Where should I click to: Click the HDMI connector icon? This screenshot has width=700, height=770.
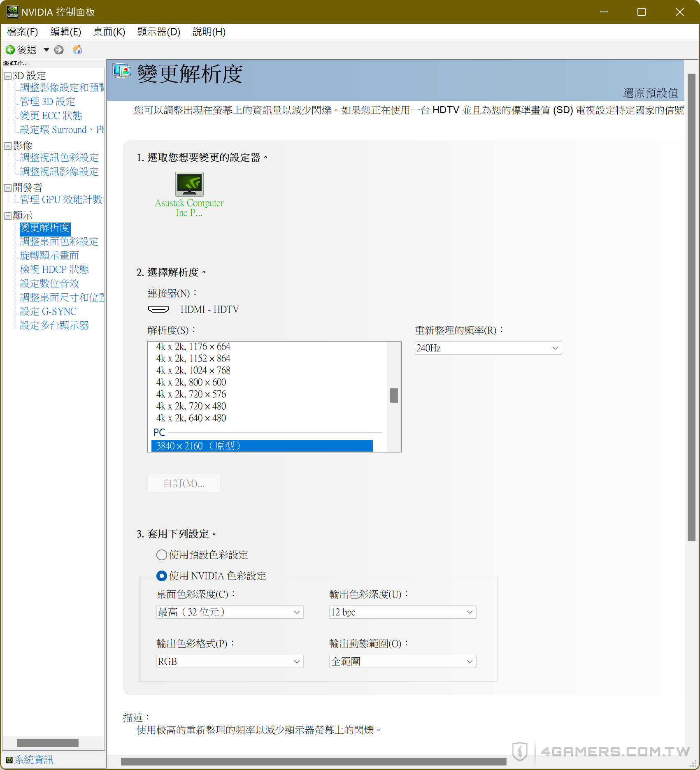(158, 309)
